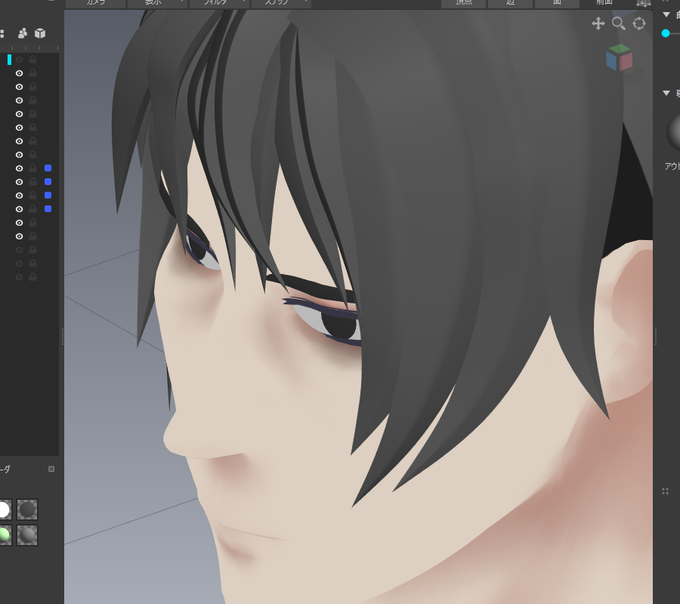Image resolution: width=680 pixels, height=604 pixels.
Task: Click fourth blue square in object list
Action: point(48,209)
